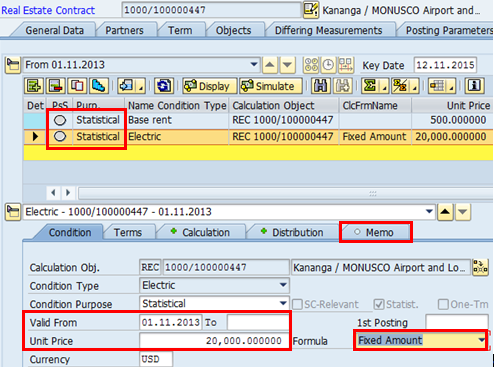The image size is (494, 367).
Task: Open the Formula Fixed Amount dropdown
Action: pos(481,340)
